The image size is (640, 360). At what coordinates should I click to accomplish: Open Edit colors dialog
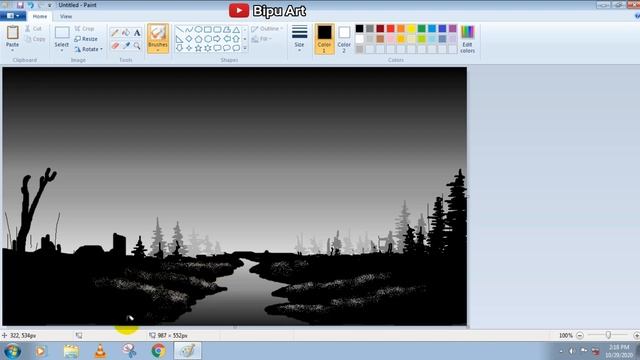467,39
